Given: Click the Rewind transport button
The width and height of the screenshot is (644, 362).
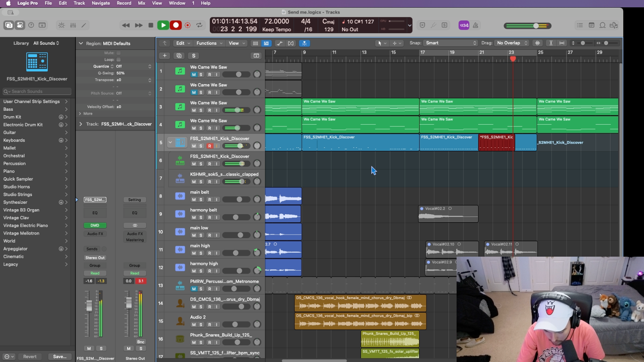Looking at the screenshot, I should (x=126, y=25).
